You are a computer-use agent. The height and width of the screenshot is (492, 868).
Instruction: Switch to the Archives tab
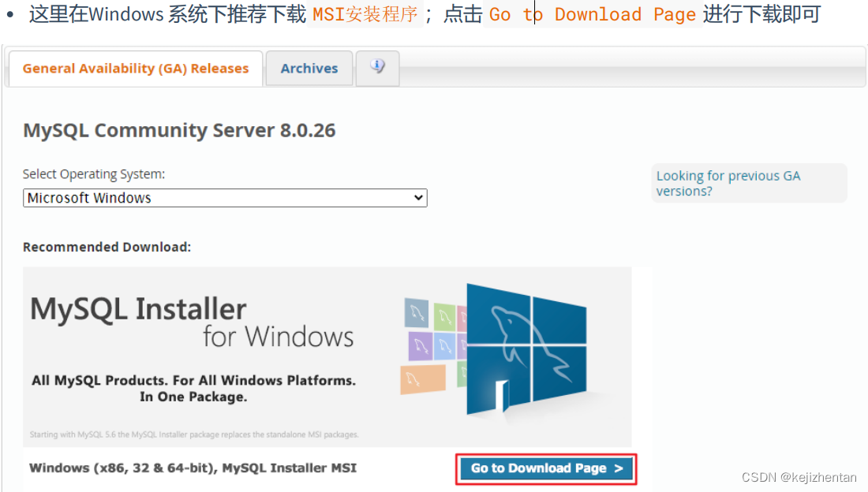[x=309, y=69]
